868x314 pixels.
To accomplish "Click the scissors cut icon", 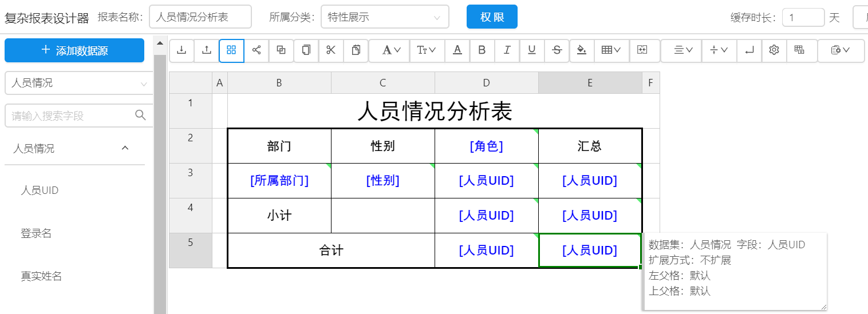I will click(x=331, y=50).
